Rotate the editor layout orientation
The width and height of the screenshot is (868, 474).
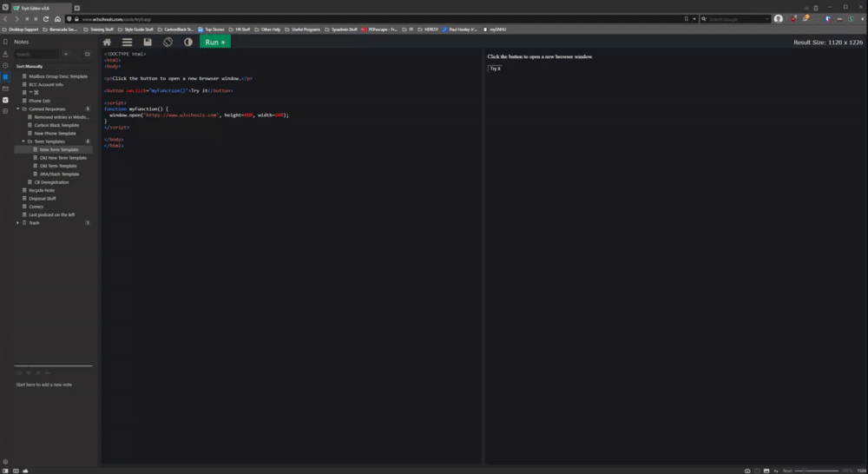168,42
